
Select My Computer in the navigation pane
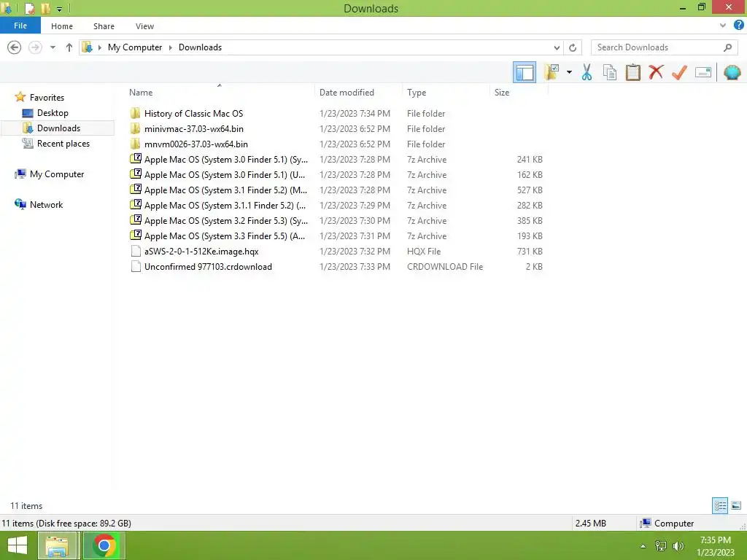click(57, 174)
